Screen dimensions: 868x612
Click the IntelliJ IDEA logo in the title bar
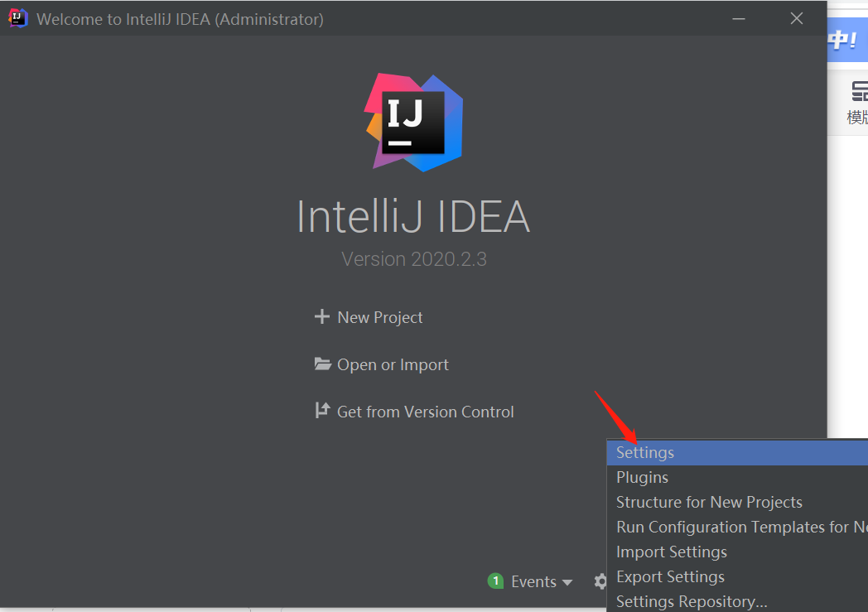tap(17, 17)
